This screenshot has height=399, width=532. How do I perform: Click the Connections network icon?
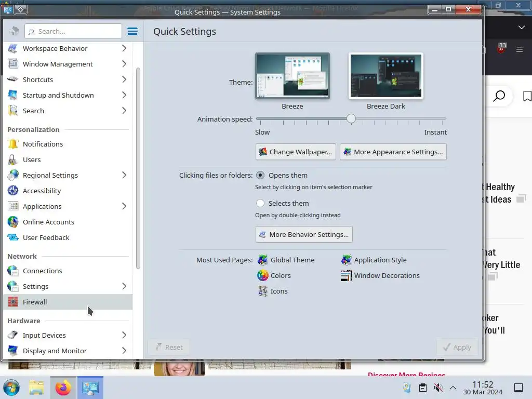[13, 271]
